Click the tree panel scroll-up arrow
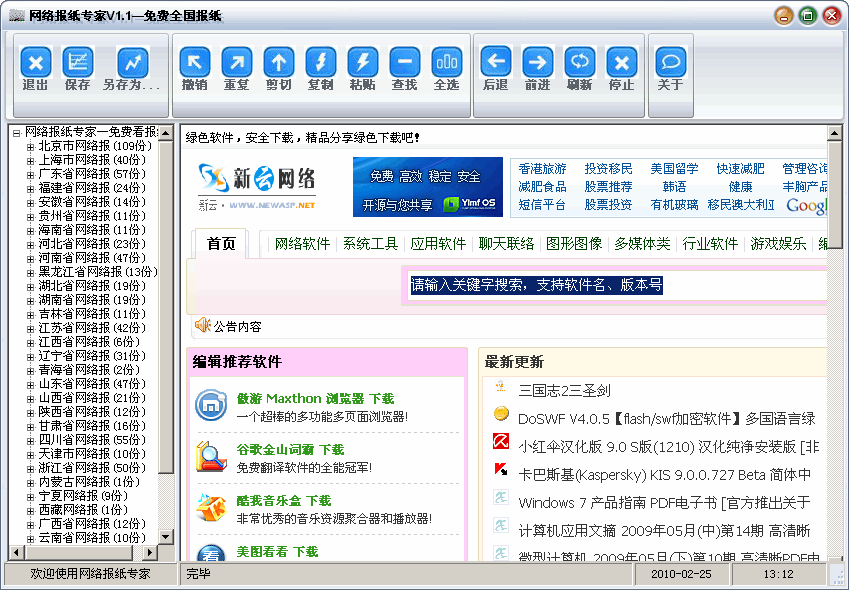The width and height of the screenshot is (849, 590). pos(166,133)
